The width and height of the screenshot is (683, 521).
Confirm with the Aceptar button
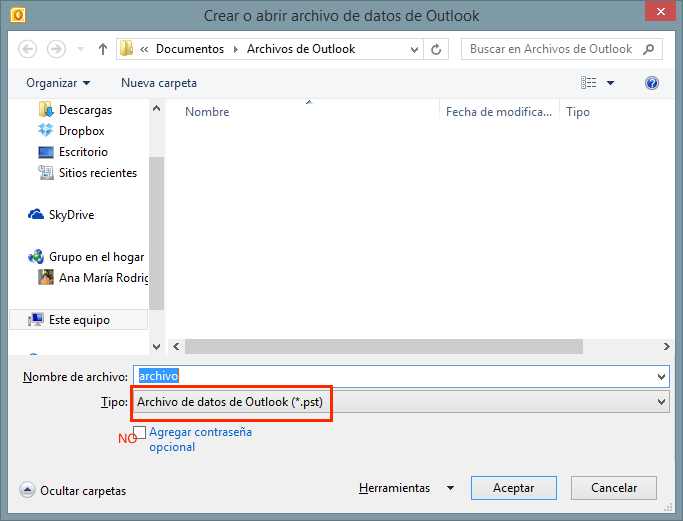point(514,488)
